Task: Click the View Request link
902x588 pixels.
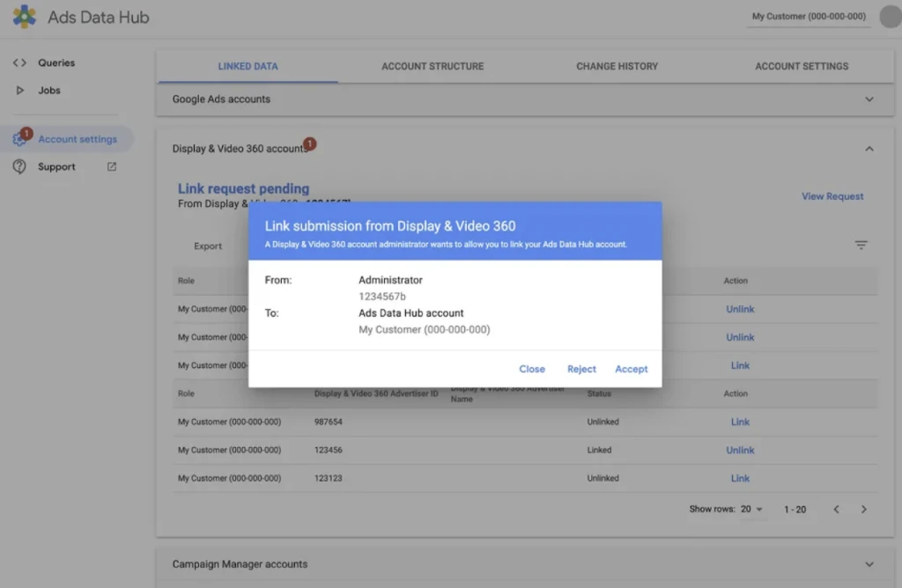Action: click(x=832, y=195)
